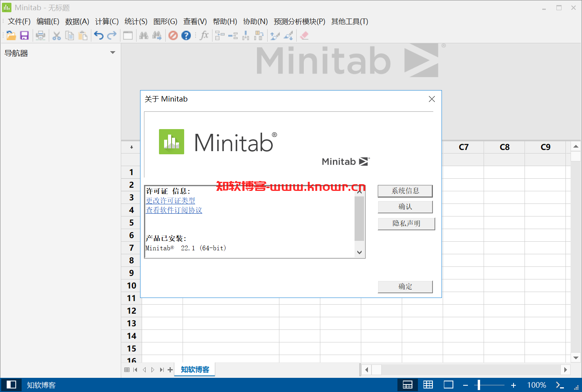Click the dialog window toolbar icon
The width and height of the screenshot is (582, 392).
coord(128,36)
